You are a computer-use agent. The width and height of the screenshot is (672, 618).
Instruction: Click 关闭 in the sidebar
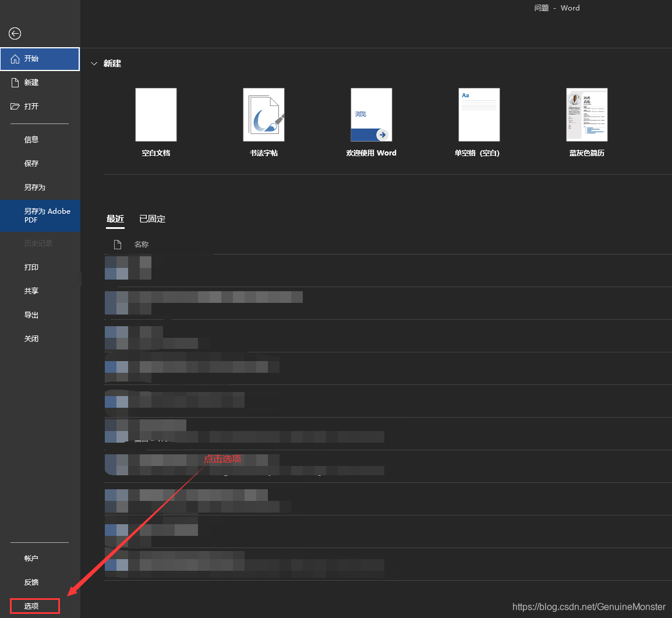40,338
